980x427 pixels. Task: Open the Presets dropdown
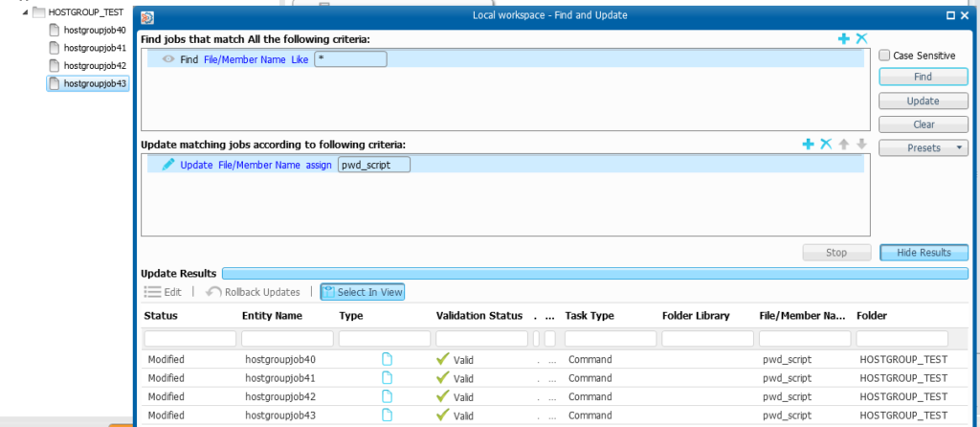(x=924, y=148)
